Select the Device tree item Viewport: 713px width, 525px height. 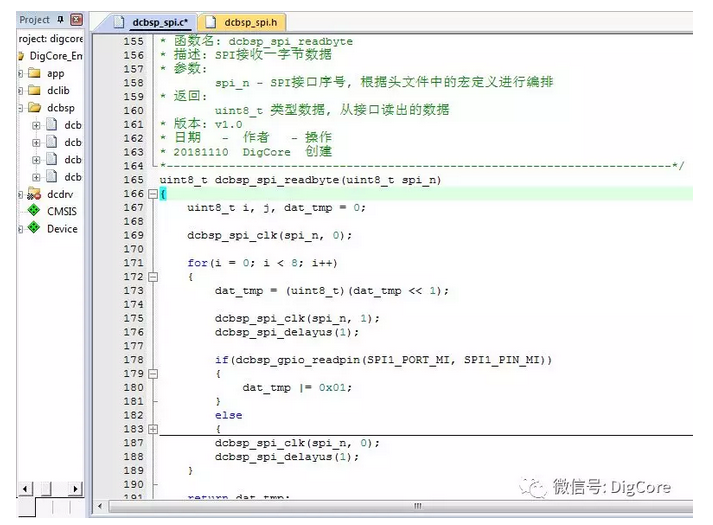coord(62,229)
